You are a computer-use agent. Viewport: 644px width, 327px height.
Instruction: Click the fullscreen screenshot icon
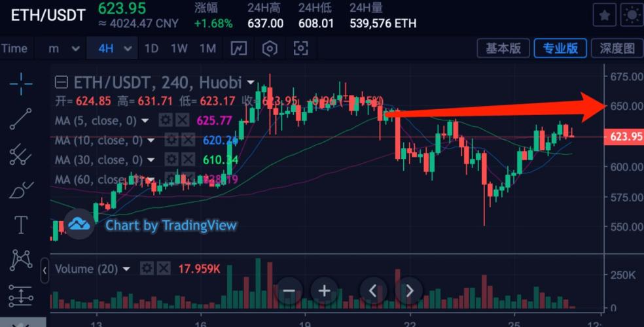point(300,48)
